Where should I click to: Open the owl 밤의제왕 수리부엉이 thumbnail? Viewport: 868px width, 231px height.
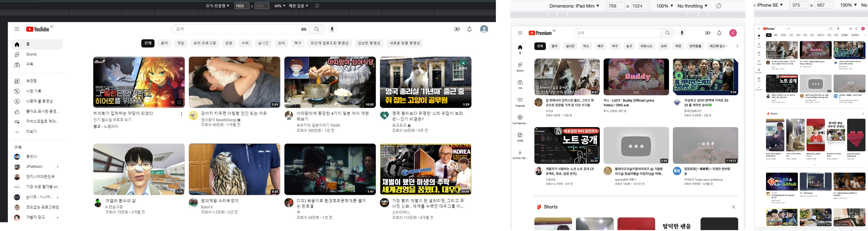click(234, 169)
